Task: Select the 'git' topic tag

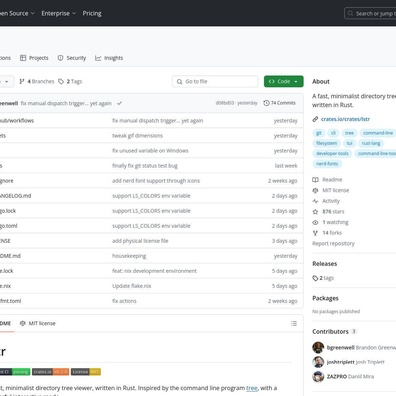Action: point(319,133)
